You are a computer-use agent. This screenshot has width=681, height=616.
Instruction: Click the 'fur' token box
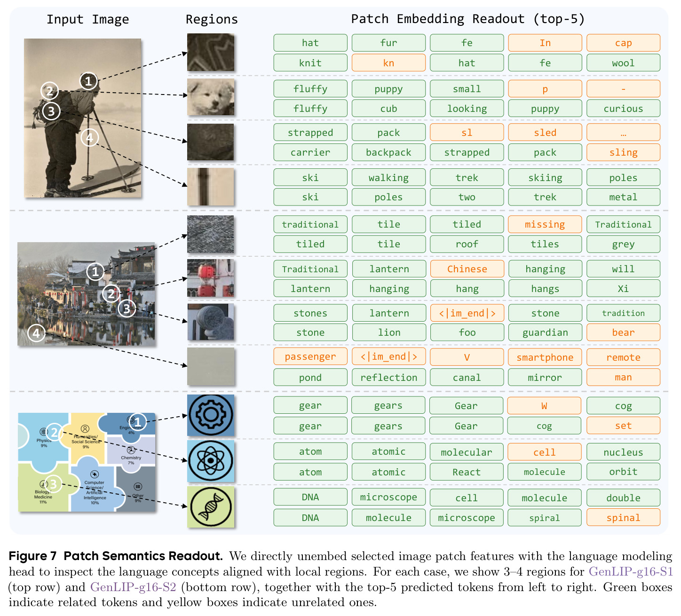[388, 43]
